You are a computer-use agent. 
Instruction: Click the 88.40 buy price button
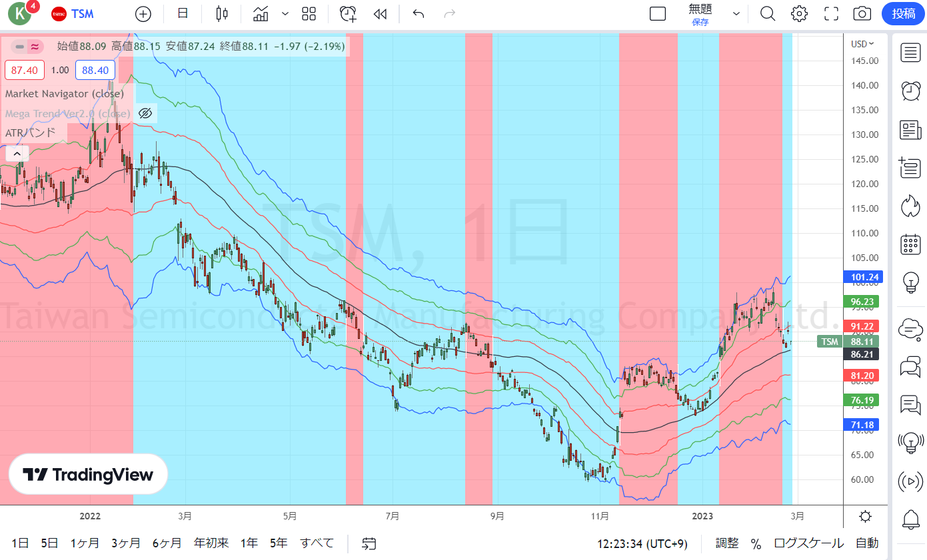tap(95, 70)
